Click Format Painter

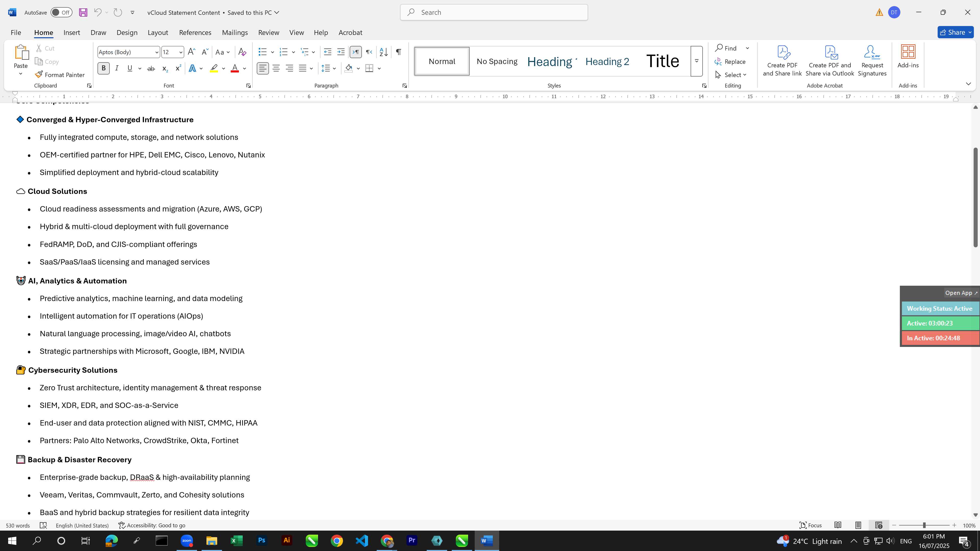60,75
